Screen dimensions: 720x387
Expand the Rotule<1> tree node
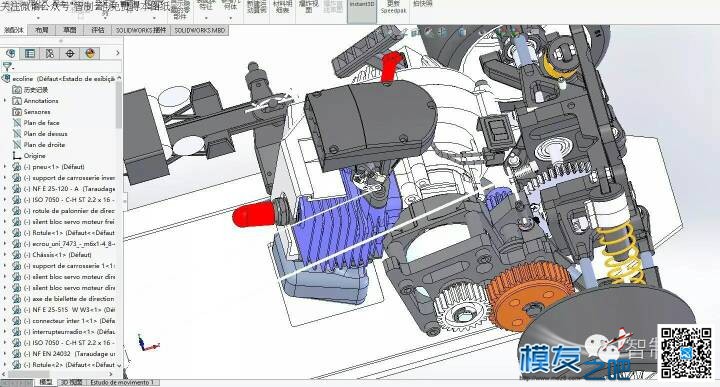5,233
